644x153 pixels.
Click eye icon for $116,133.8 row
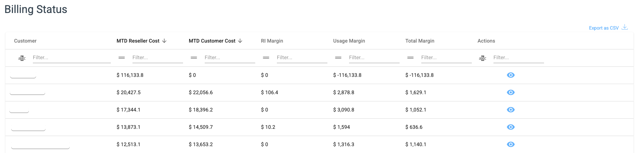510,75
